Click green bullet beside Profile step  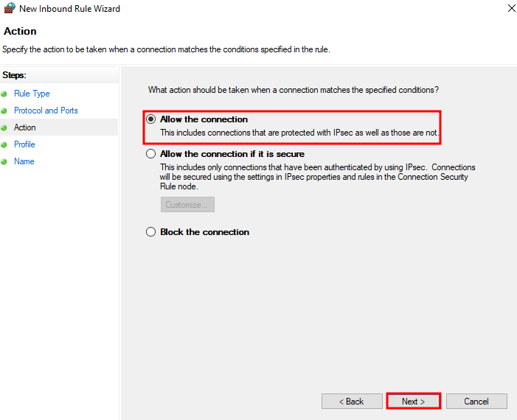click(x=4, y=144)
